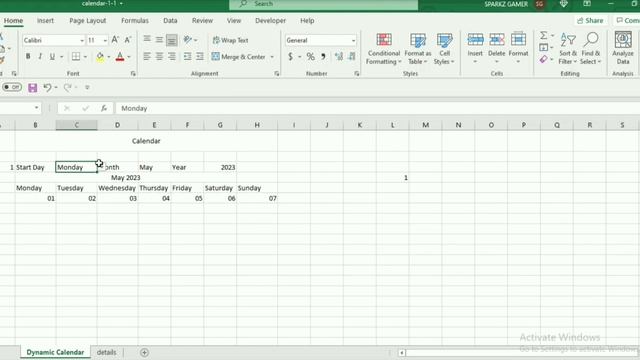
Task: Select cell containing 2023 year
Action: [x=220, y=167]
